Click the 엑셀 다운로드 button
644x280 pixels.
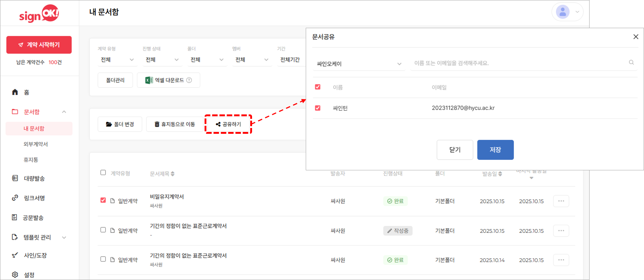pos(168,80)
